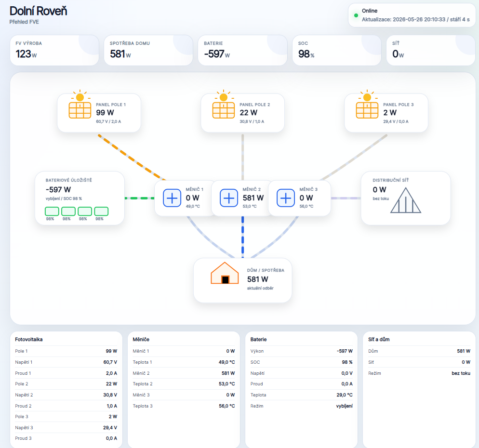Click the 30,8 V / 1,0 A reading

click(252, 121)
